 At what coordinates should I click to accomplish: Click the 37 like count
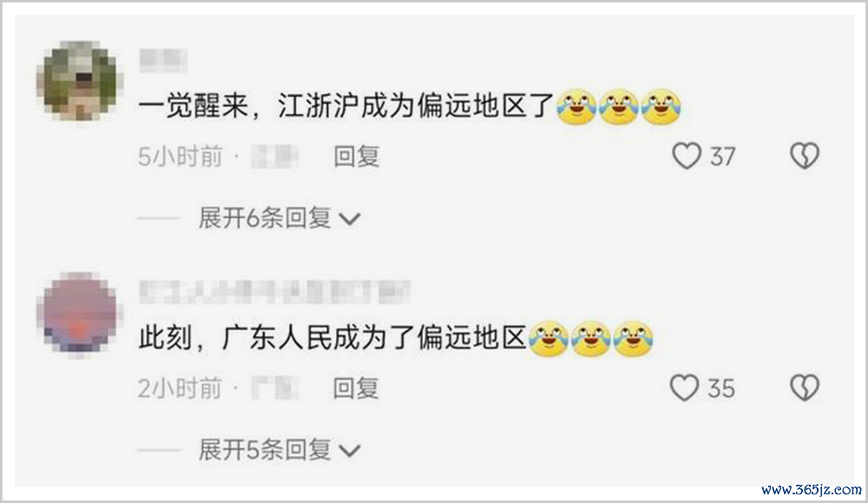tap(723, 156)
